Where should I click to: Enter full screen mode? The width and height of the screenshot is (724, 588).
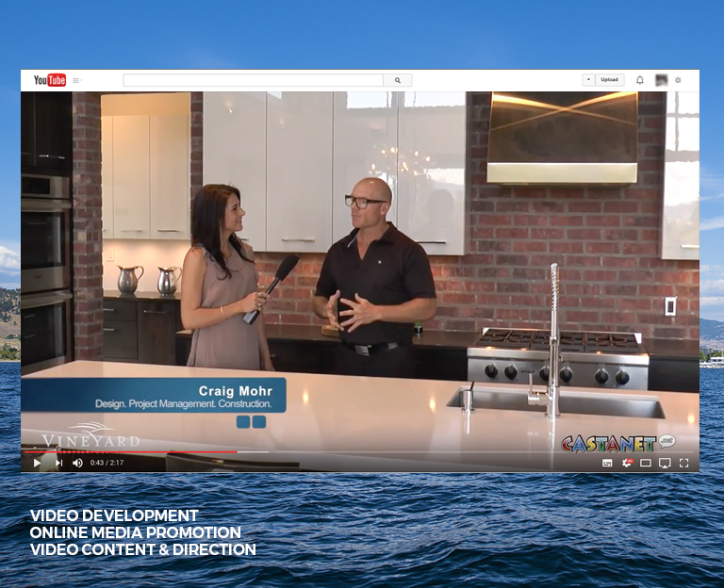pyautogui.click(x=683, y=463)
